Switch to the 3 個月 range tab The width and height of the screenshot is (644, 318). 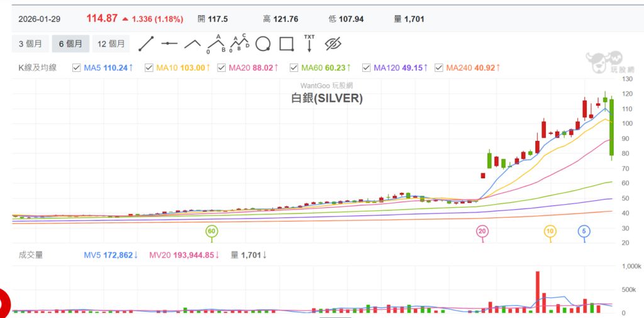[30, 44]
